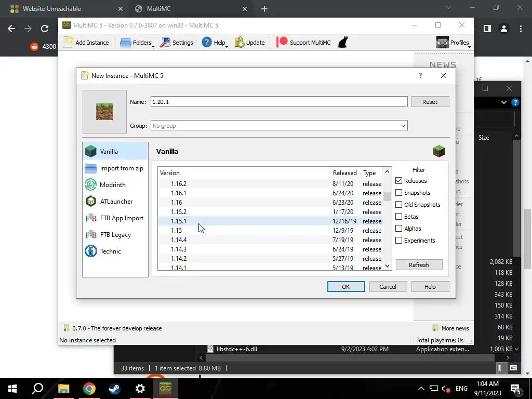The height and width of the screenshot is (399, 532).
Task: Select the ATLauncher source
Action: coord(115,201)
